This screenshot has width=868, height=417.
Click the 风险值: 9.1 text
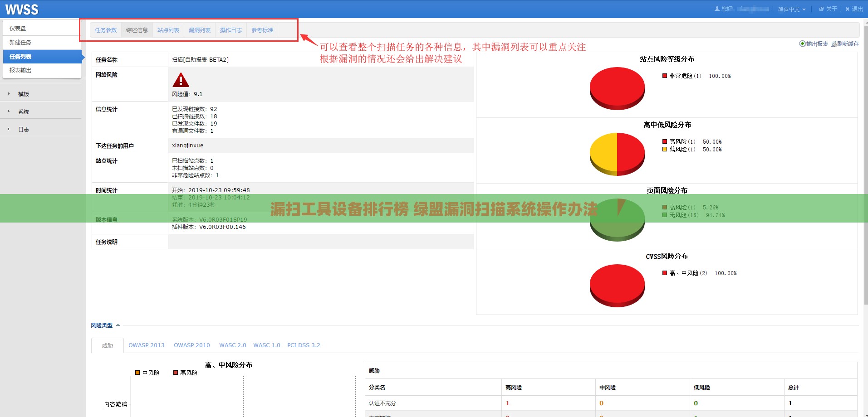click(187, 94)
